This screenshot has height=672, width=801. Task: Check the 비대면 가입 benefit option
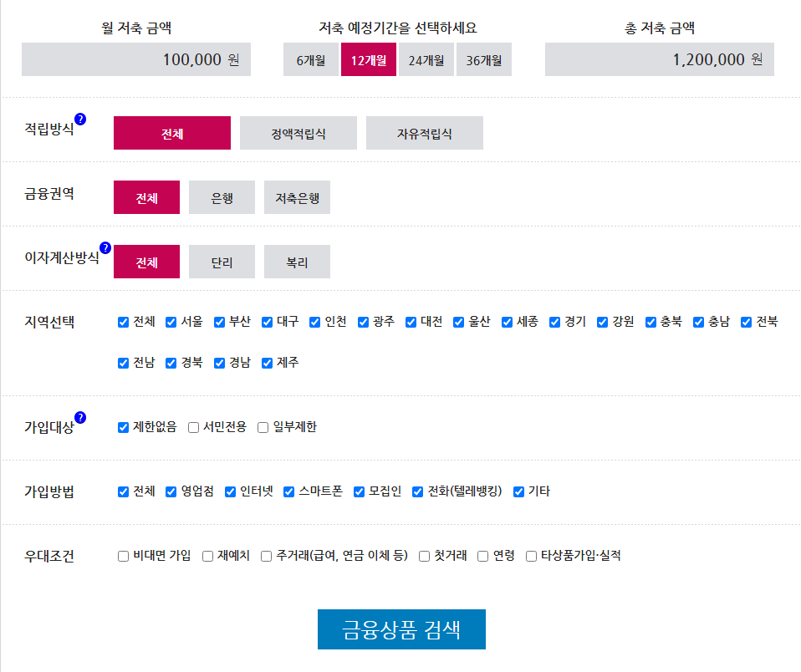click(122, 555)
